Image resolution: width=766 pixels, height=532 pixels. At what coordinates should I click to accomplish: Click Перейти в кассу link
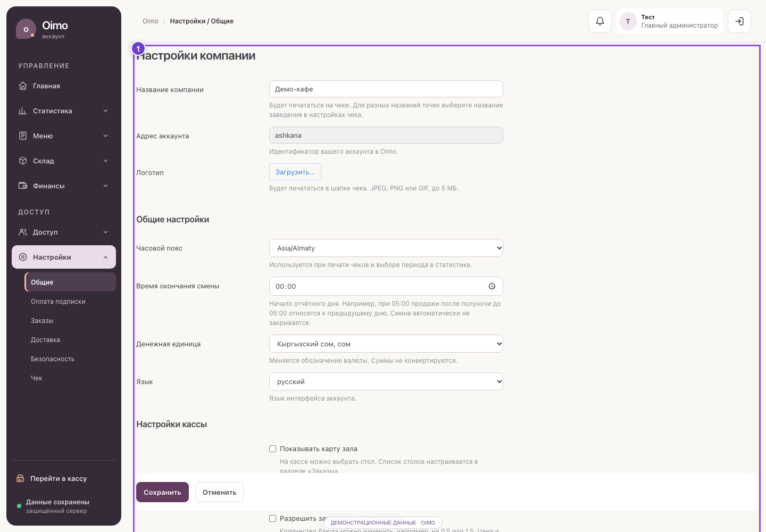(59, 478)
